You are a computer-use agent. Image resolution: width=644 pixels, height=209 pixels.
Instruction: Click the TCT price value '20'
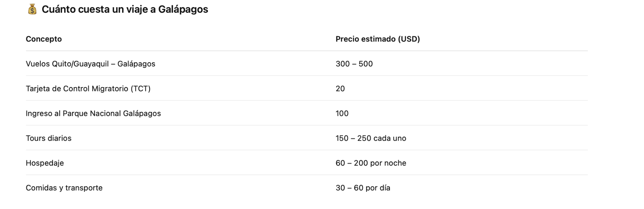pyautogui.click(x=340, y=88)
